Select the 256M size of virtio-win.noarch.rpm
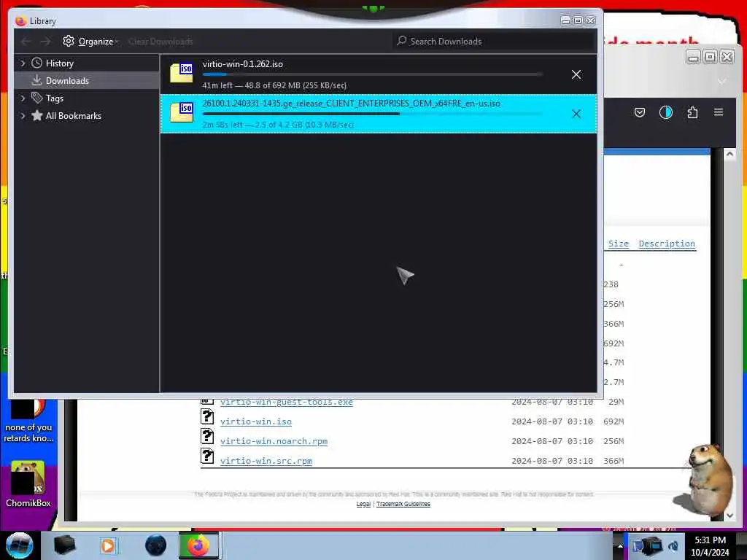This screenshot has width=747, height=560. click(613, 441)
